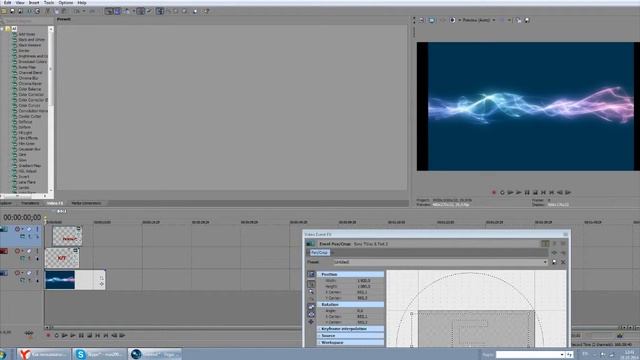Screen dimensions: 640x360
Task: Click Play under the video preview
Action: (518, 192)
